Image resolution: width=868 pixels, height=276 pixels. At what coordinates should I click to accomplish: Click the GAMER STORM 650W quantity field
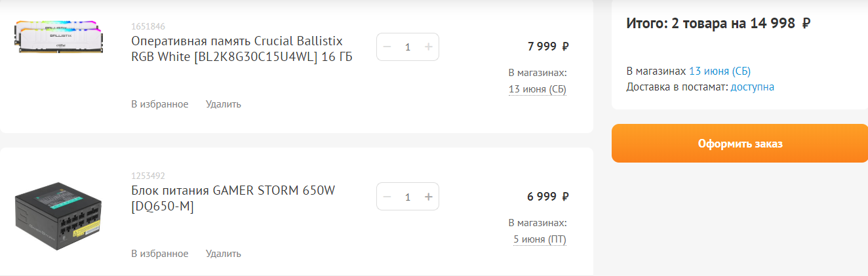pos(408,197)
